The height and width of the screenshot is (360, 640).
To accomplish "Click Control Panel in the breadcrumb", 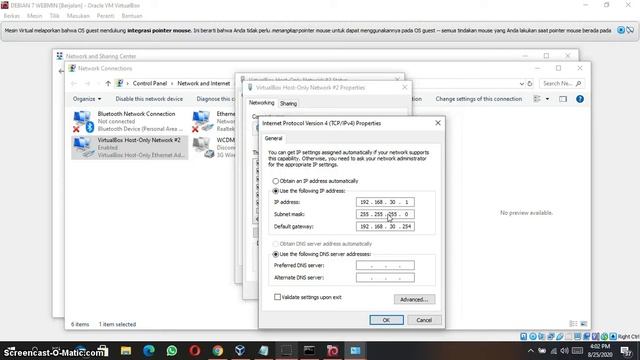I will click(x=150, y=83).
